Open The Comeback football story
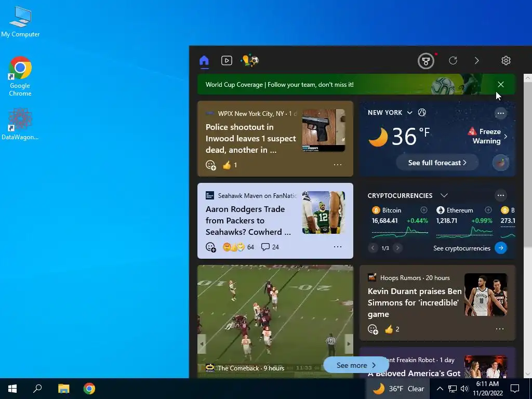532x399 pixels. tap(275, 321)
